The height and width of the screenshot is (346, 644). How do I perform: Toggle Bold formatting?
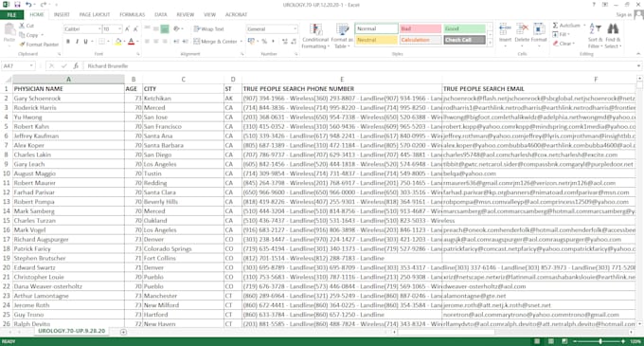pyautogui.click(x=68, y=42)
